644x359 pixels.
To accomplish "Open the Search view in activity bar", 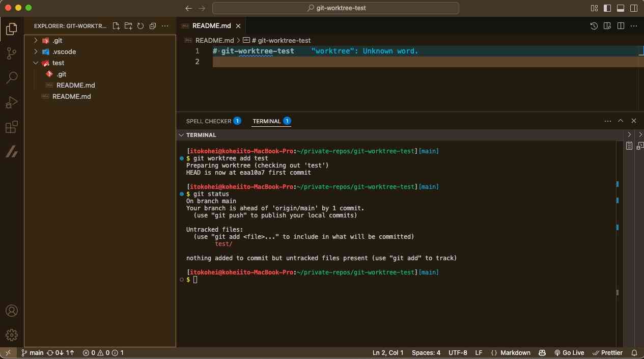I will click(11, 78).
